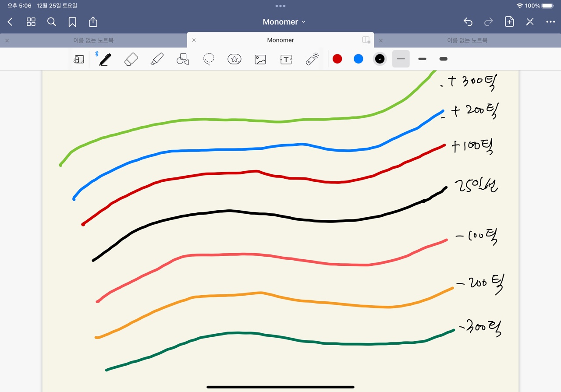561x392 pixels.
Task: Select the Lasso selection tool
Action: click(209, 59)
